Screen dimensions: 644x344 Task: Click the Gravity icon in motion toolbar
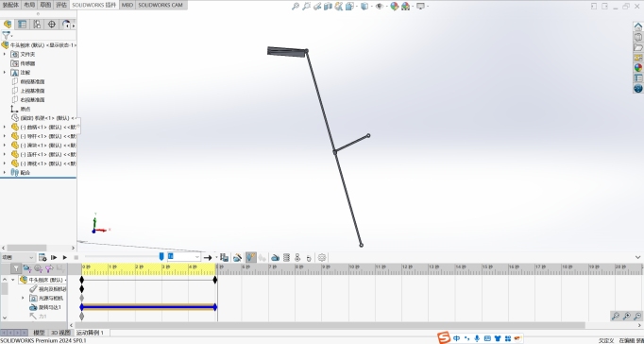click(309, 258)
